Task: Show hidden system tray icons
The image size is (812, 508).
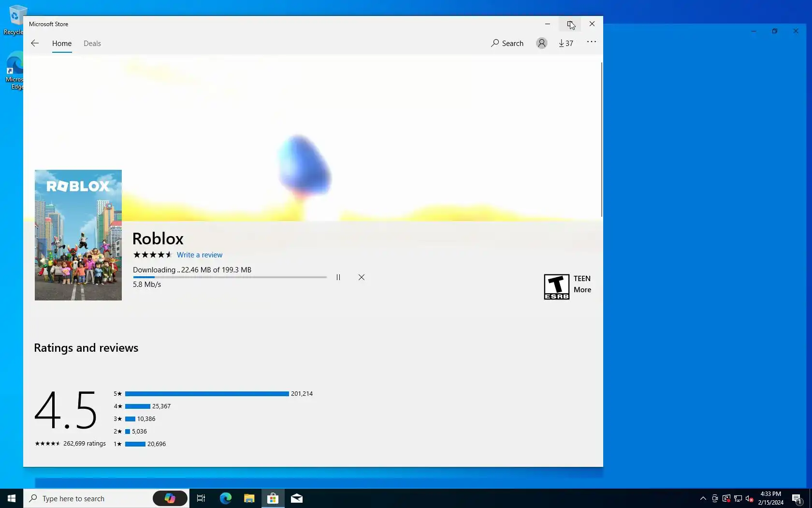Action: point(703,498)
